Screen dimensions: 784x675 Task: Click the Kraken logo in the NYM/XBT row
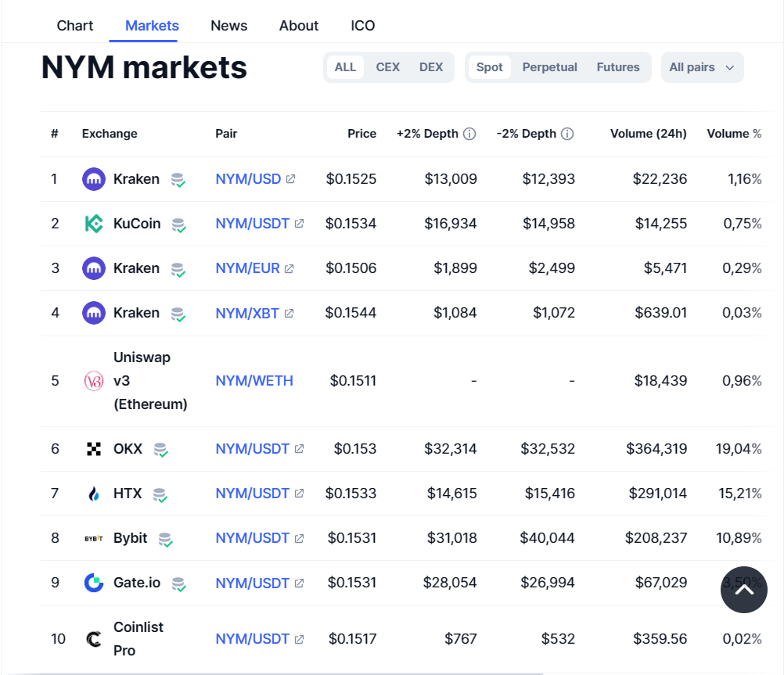tap(93, 313)
